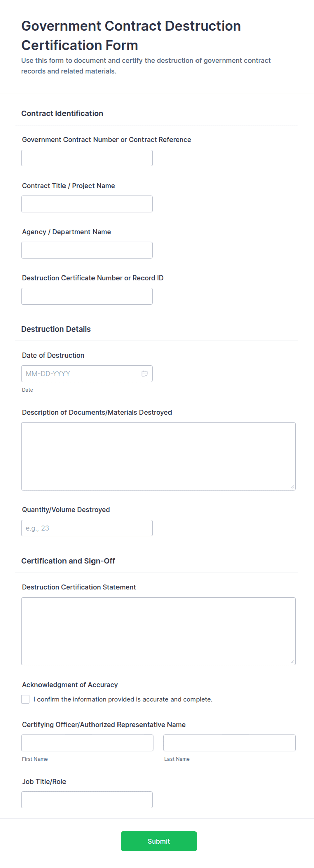
Task: Focus the Government Contract Number field
Action: point(87,158)
